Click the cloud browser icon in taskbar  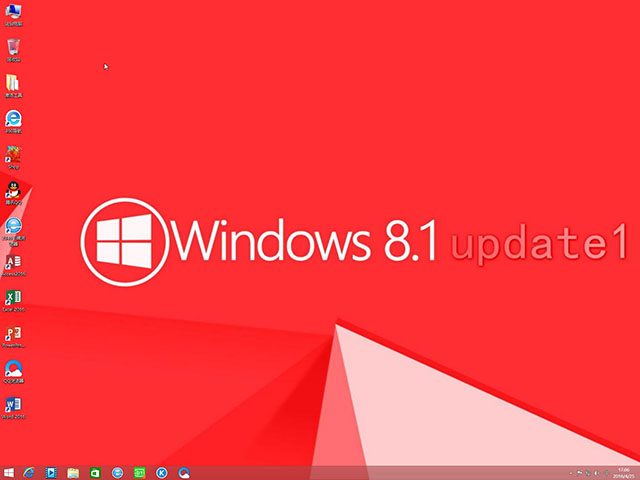coord(184,472)
